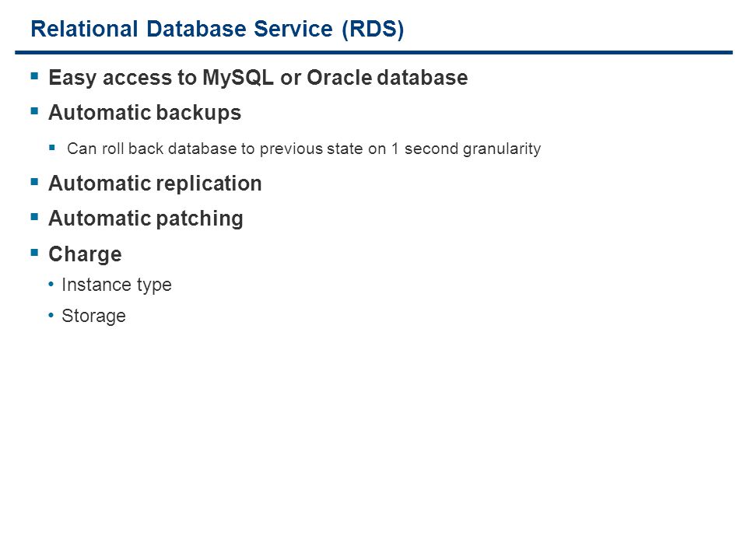
Task: Click the square bullet beside Automatic backups
Action: click(34, 111)
